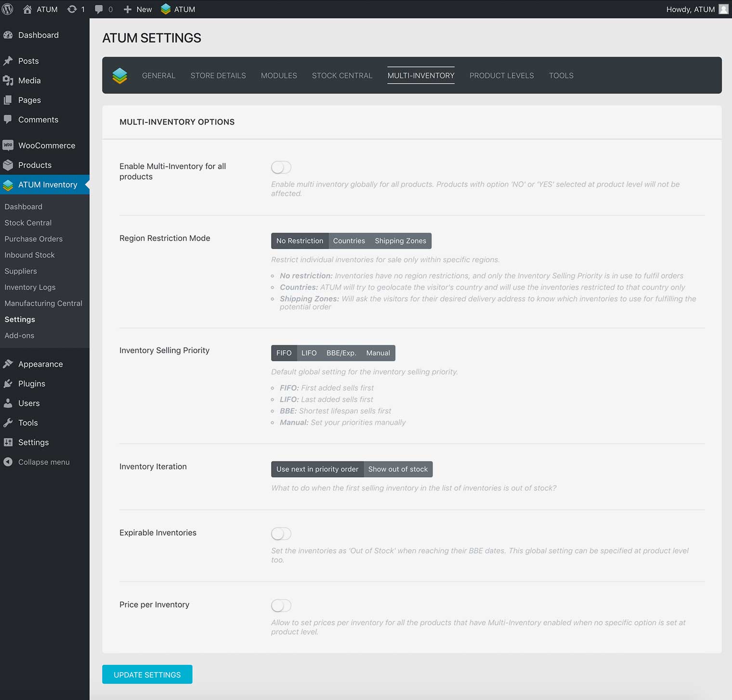Click the comments bubble icon in admin bar
The image size is (732, 700).
point(99,9)
